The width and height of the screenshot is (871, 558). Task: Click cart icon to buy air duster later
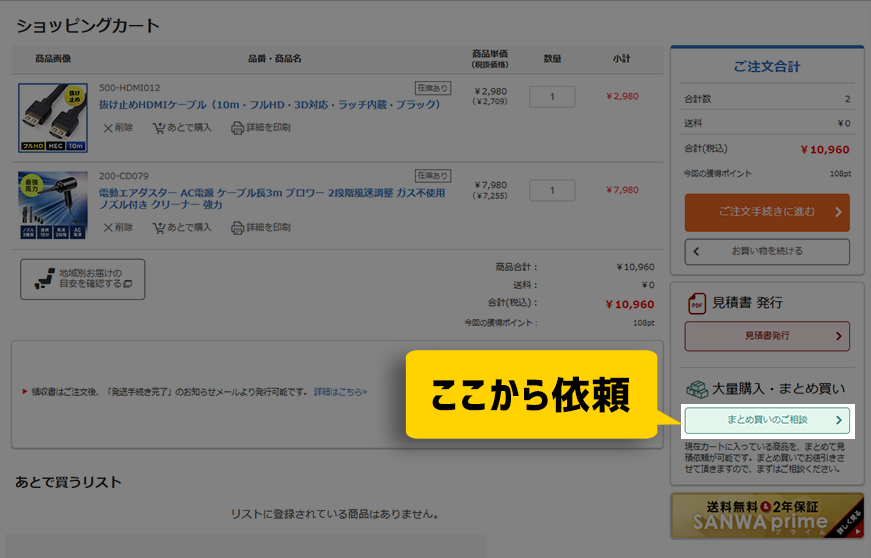point(159,228)
